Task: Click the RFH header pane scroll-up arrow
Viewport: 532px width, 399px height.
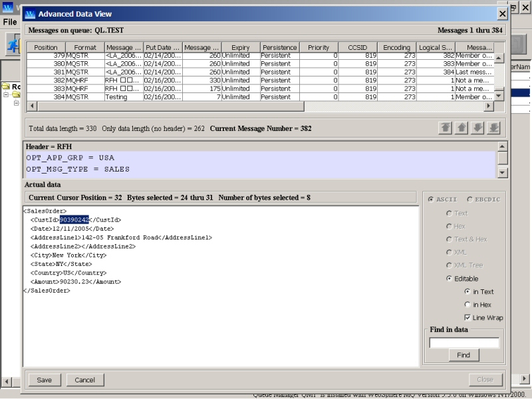Action: click(x=502, y=147)
